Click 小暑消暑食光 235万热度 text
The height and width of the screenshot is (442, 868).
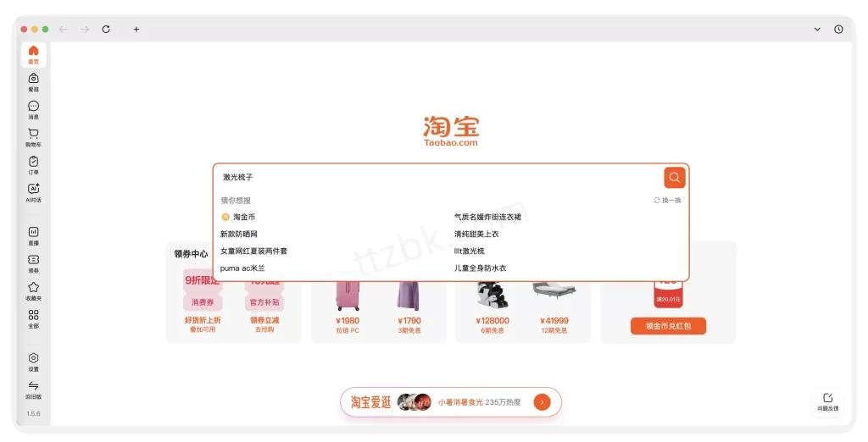(480, 402)
